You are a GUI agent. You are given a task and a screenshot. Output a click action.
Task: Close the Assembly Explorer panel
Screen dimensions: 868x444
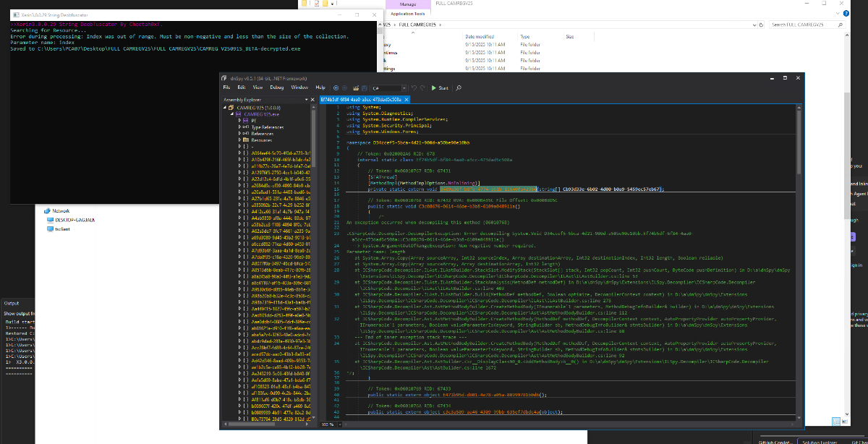click(x=312, y=100)
